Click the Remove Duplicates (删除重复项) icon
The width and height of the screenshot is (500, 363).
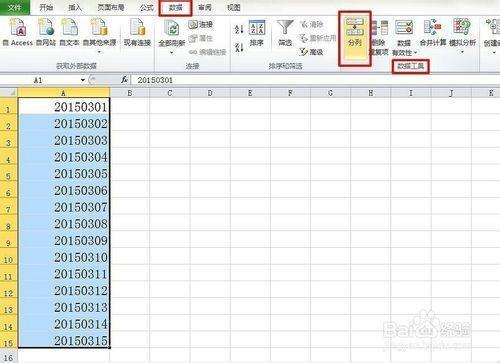379,28
